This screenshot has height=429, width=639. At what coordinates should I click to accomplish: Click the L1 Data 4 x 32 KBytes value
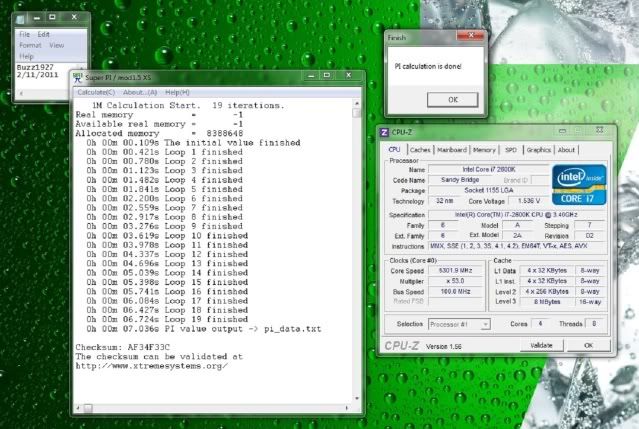[547, 271]
